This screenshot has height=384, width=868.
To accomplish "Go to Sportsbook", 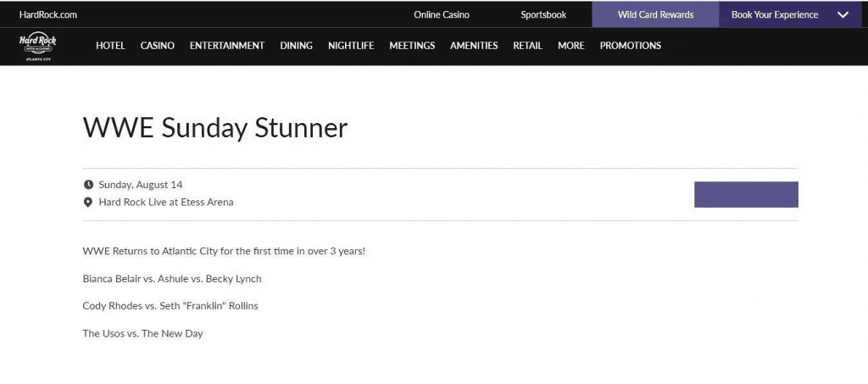I will (x=543, y=14).
